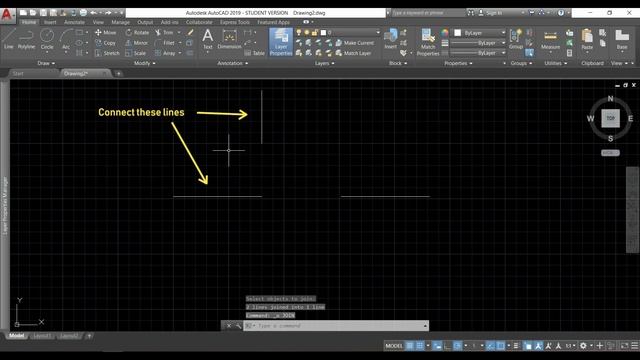Expand the Annotation panel
The height and width of the screenshot is (360, 640).
(x=233, y=63)
